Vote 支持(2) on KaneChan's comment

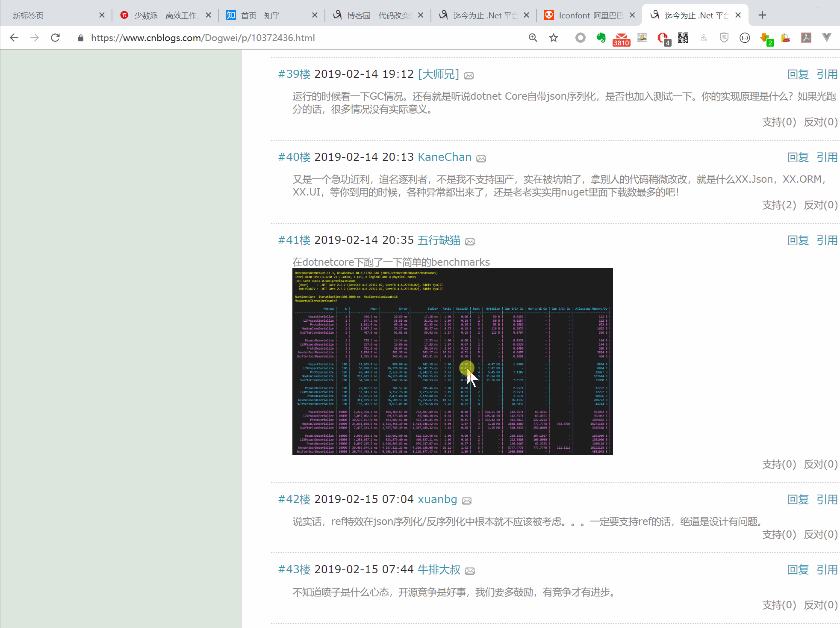779,205
